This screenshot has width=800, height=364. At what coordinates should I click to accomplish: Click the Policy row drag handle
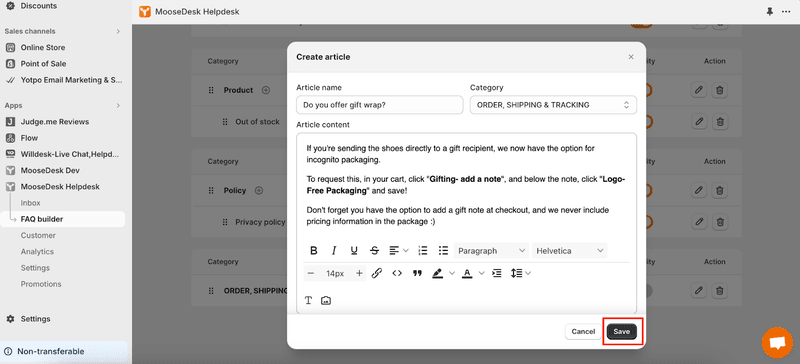pyautogui.click(x=211, y=190)
